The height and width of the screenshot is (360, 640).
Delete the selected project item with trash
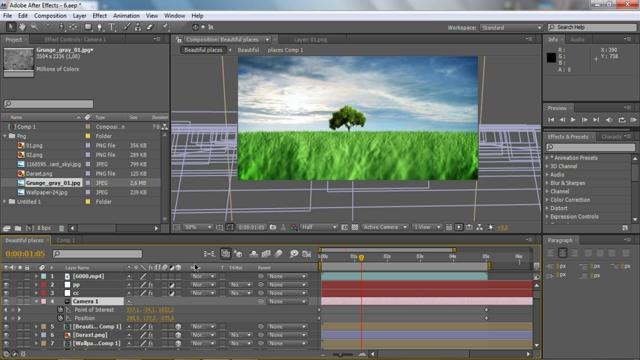coord(61,228)
